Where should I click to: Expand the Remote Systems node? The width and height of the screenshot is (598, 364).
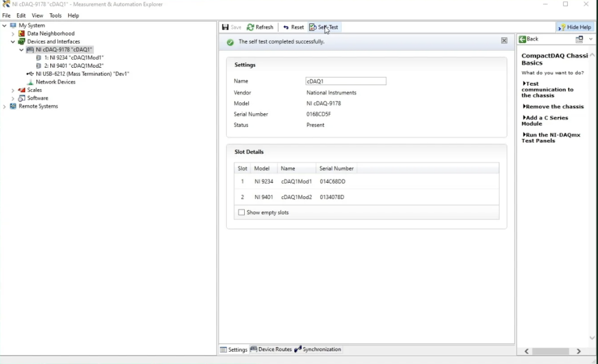[5, 106]
